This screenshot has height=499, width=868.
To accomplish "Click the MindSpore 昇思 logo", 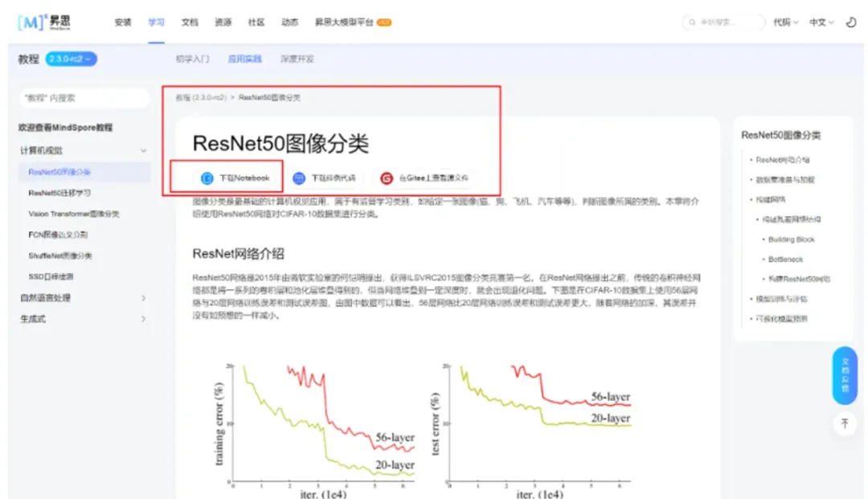I will pyautogui.click(x=44, y=22).
